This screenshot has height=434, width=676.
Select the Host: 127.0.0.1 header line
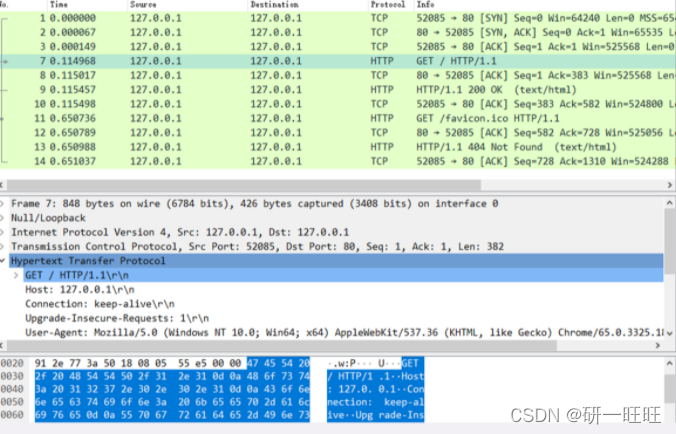click(x=80, y=290)
